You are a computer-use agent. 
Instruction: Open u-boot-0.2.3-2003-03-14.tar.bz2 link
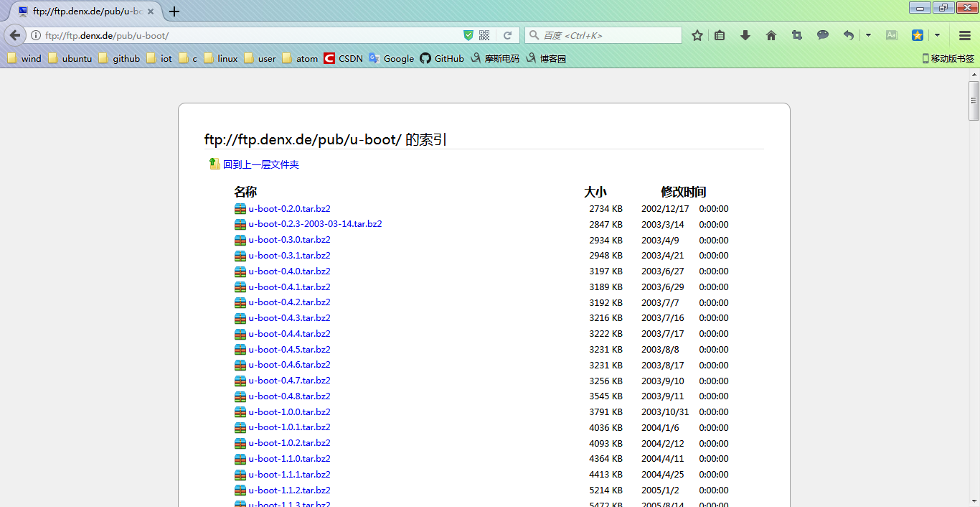click(x=315, y=224)
